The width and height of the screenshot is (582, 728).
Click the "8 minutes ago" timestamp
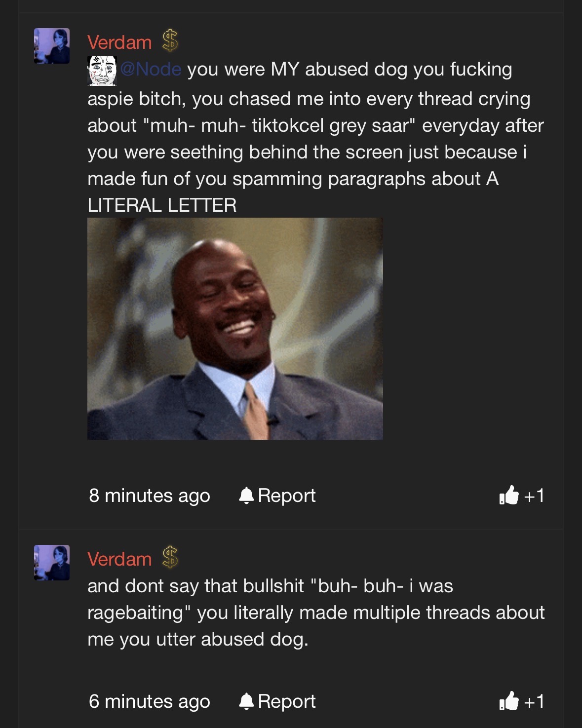click(x=150, y=496)
